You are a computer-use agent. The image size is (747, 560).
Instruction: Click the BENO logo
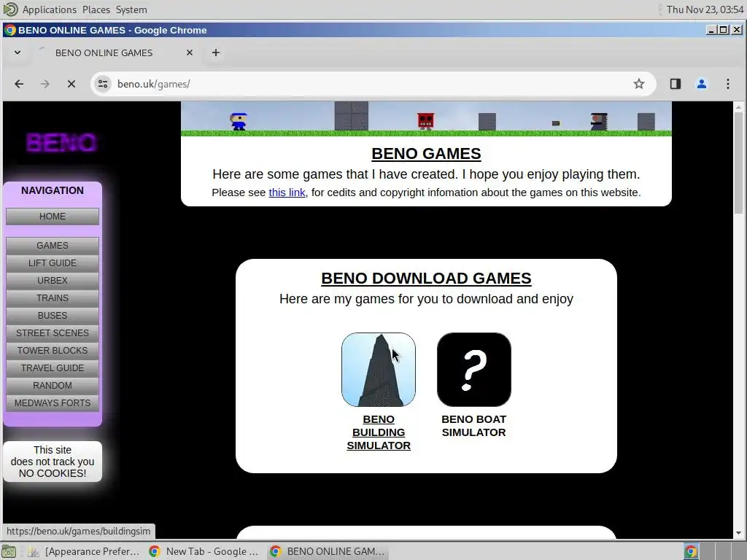pos(61,142)
